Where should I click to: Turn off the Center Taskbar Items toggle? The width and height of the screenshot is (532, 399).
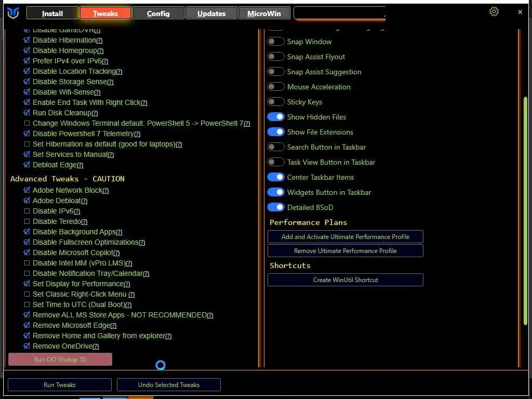click(x=275, y=177)
